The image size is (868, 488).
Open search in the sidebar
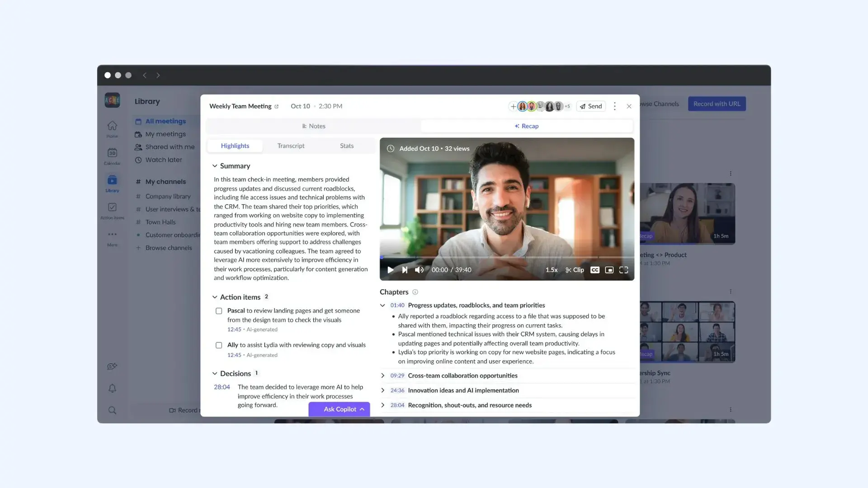pyautogui.click(x=112, y=410)
